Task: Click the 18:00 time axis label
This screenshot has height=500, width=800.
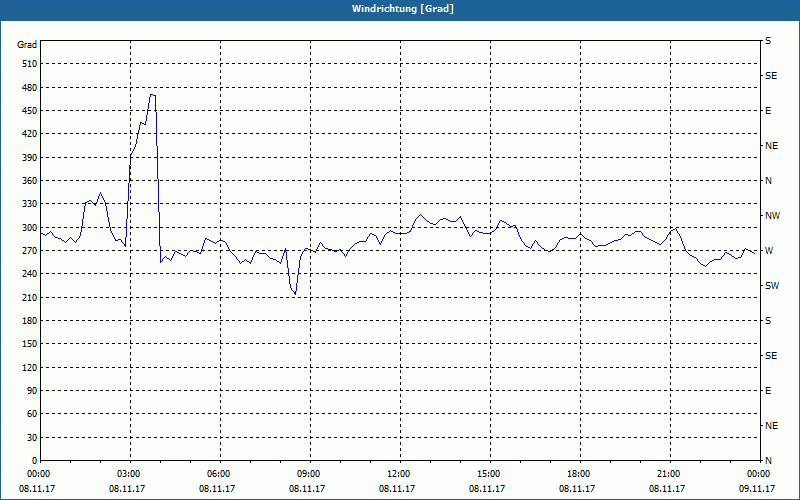Action: (578, 474)
